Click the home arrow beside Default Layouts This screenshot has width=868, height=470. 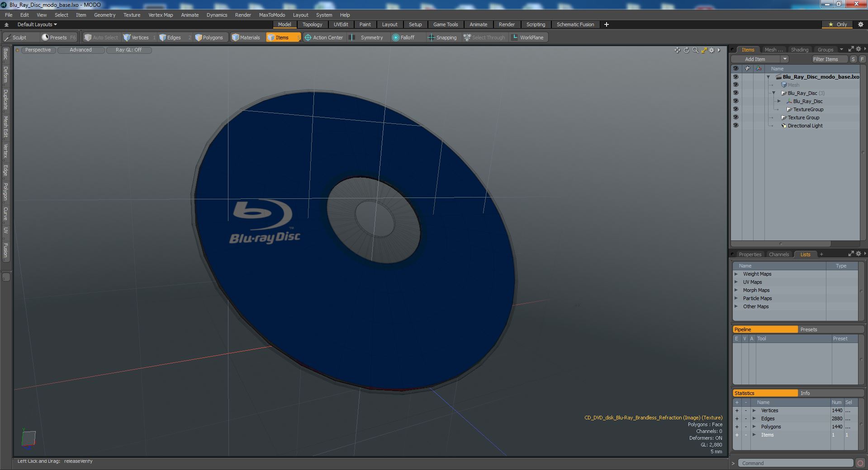pos(6,24)
